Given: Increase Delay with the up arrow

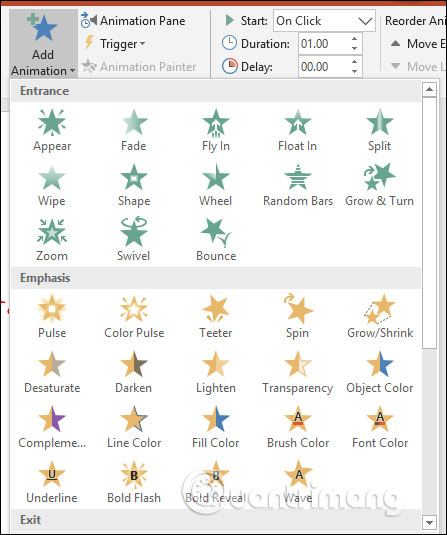Looking at the screenshot, I should [x=355, y=61].
